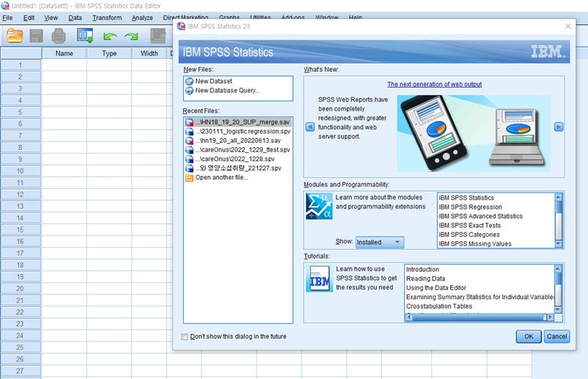The height and width of the screenshot is (379, 588).
Task: Select Reading Data tutorial
Action: [426, 279]
